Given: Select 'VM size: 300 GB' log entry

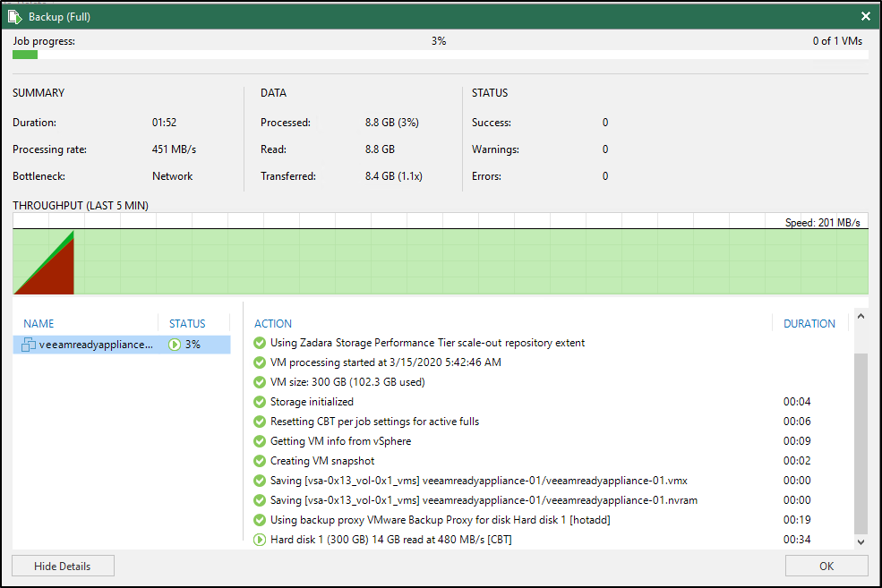Looking at the screenshot, I should pos(347,382).
